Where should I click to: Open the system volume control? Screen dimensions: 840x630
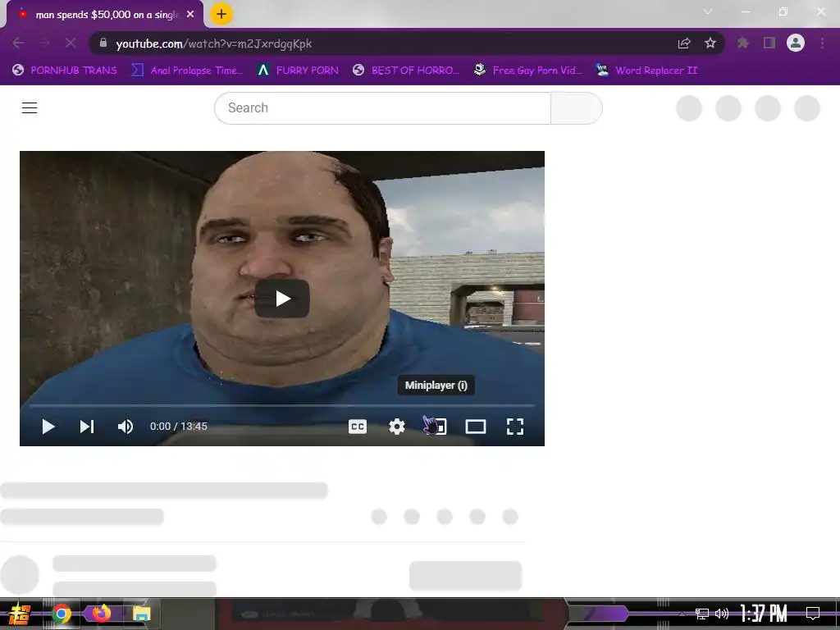[722, 614]
